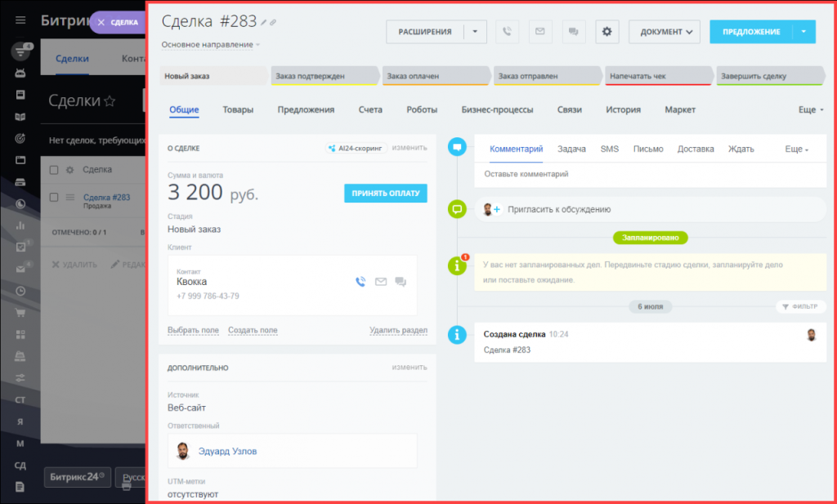Viewport: 837px width, 504px height.
Task: Tick the checkbox for row Сделка #283
Action: click(54, 197)
